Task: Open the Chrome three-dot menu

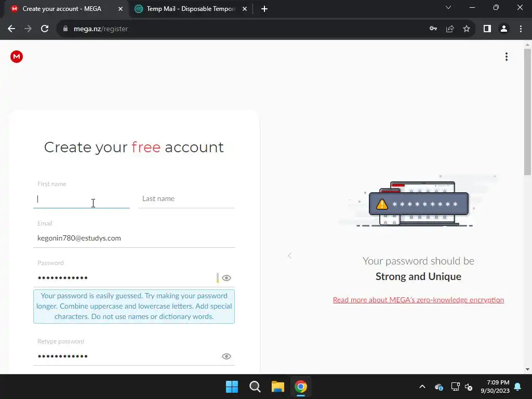Action: 521,29
